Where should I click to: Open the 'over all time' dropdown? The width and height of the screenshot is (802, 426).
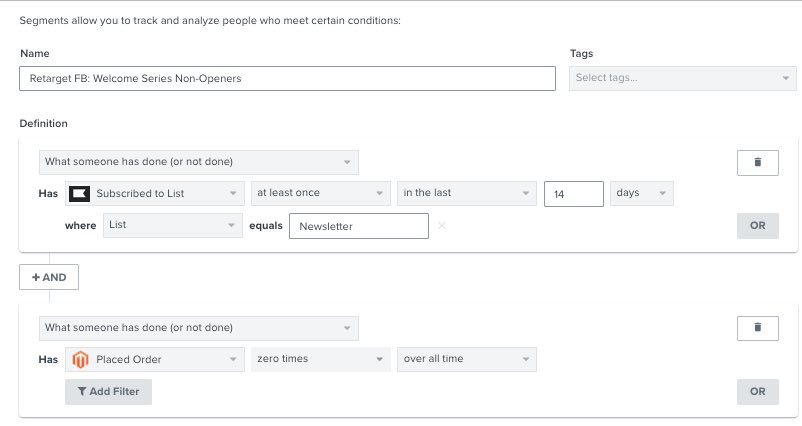coord(467,359)
